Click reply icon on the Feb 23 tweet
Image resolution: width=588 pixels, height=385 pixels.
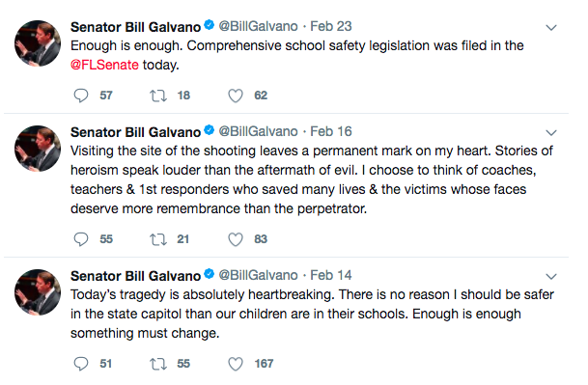coord(81,96)
